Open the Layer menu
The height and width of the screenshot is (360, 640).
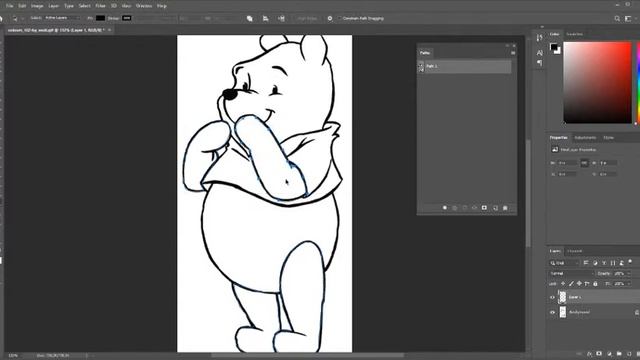click(53, 6)
